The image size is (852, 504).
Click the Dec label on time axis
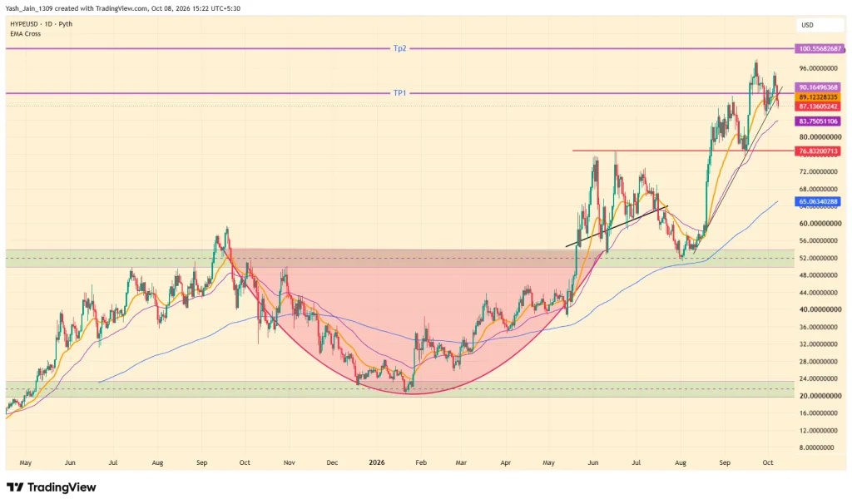[x=332, y=462]
